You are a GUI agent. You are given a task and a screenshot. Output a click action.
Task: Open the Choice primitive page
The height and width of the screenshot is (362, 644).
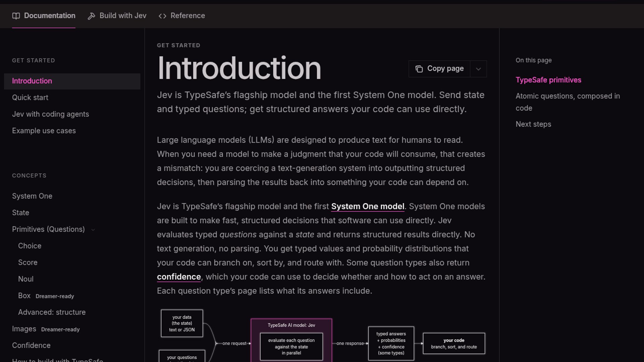[x=30, y=246]
